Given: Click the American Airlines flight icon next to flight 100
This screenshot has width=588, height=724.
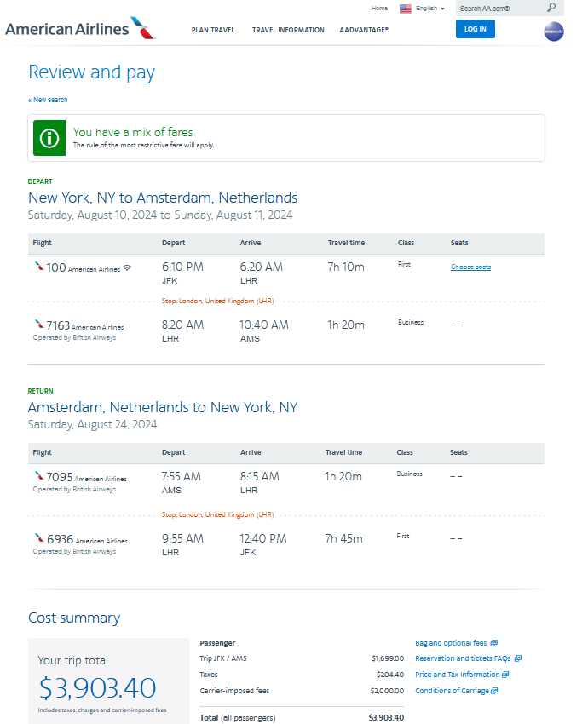Looking at the screenshot, I should tap(37, 267).
